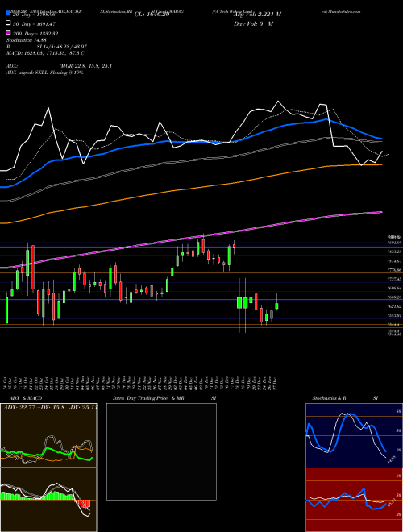Click the blue Stochastics chart panel
The width and height of the screenshot is (403, 532).
coord(354,435)
